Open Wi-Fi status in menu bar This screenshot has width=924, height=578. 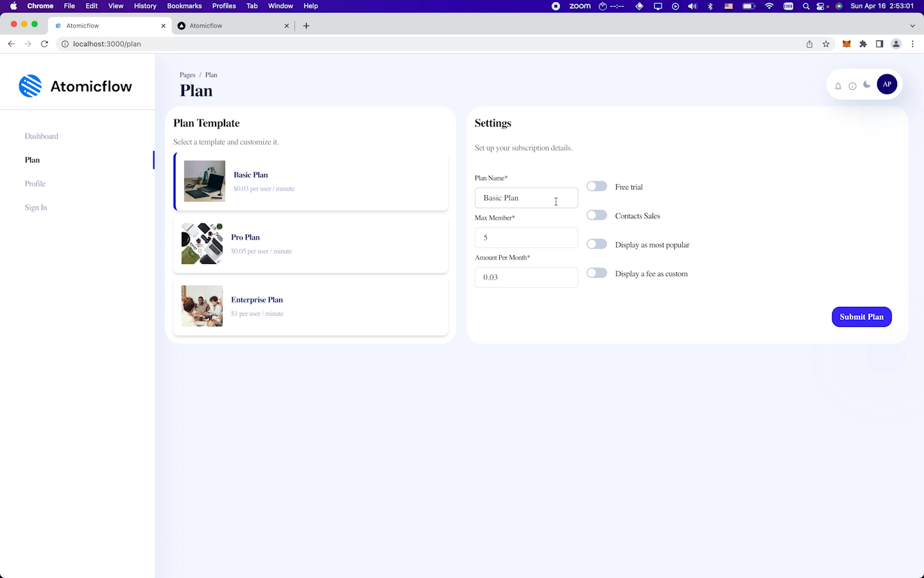coord(769,6)
